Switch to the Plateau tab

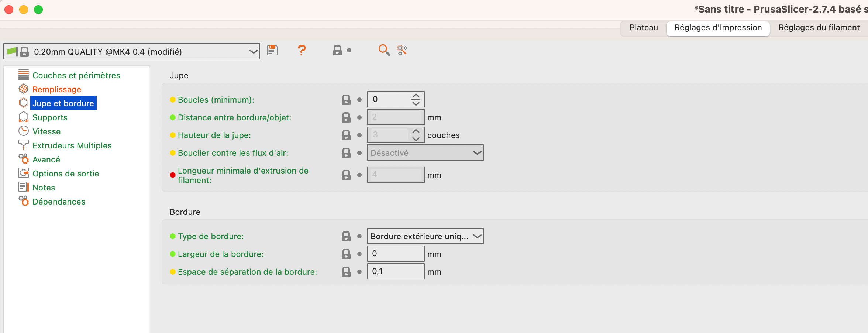[644, 28]
